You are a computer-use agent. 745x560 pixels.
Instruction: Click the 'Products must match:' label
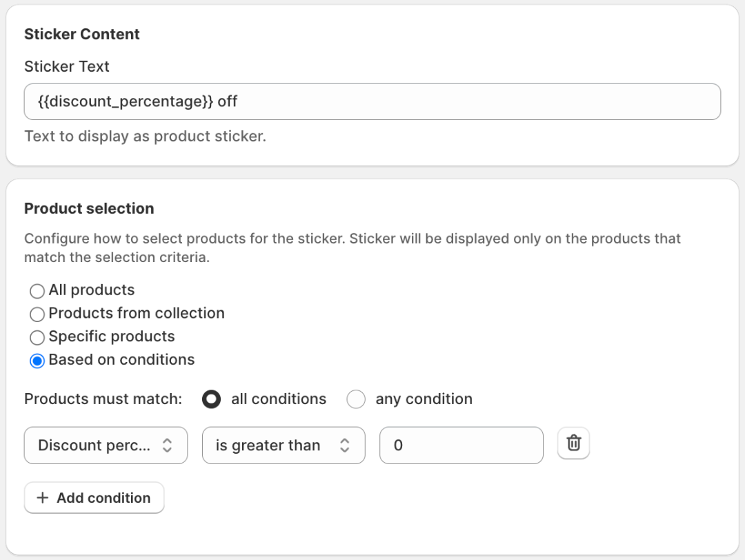103,399
